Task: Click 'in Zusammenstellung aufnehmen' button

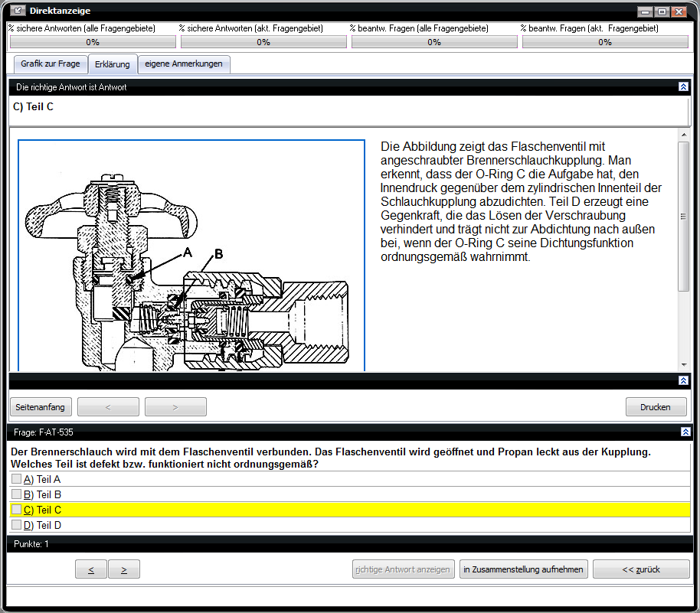Action: [524, 569]
